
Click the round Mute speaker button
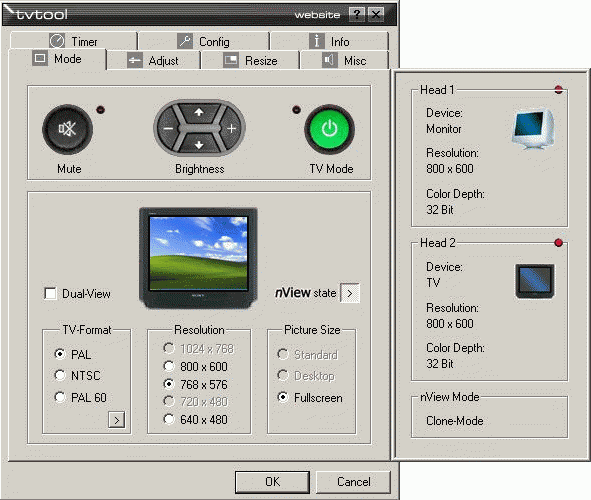pyautogui.click(x=67, y=129)
